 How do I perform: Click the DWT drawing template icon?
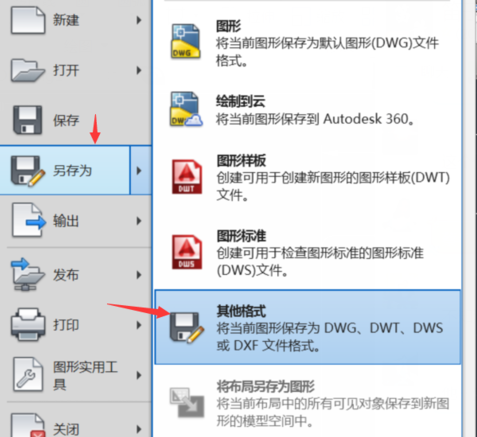coord(187,177)
